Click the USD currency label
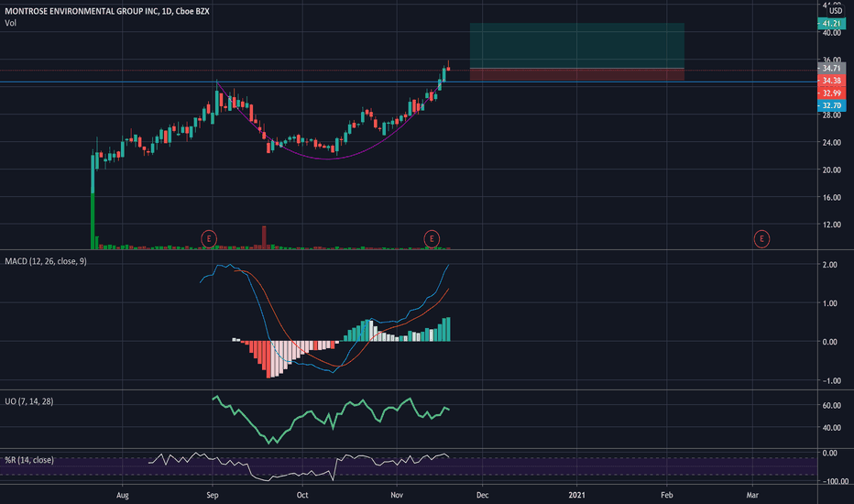 click(x=836, y=11)
